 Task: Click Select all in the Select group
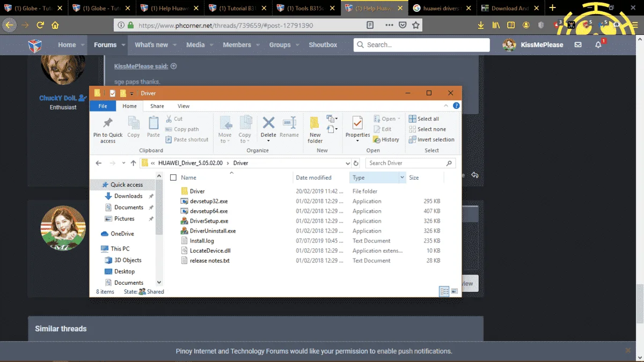pos(424,119)
